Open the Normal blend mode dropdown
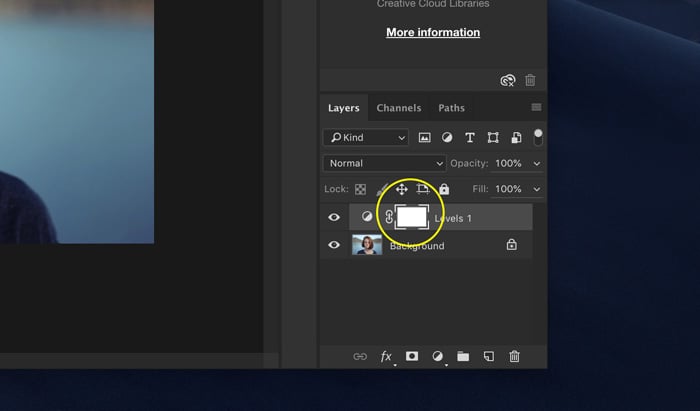This screenshot has width=700, height=411. pos(384,163)
